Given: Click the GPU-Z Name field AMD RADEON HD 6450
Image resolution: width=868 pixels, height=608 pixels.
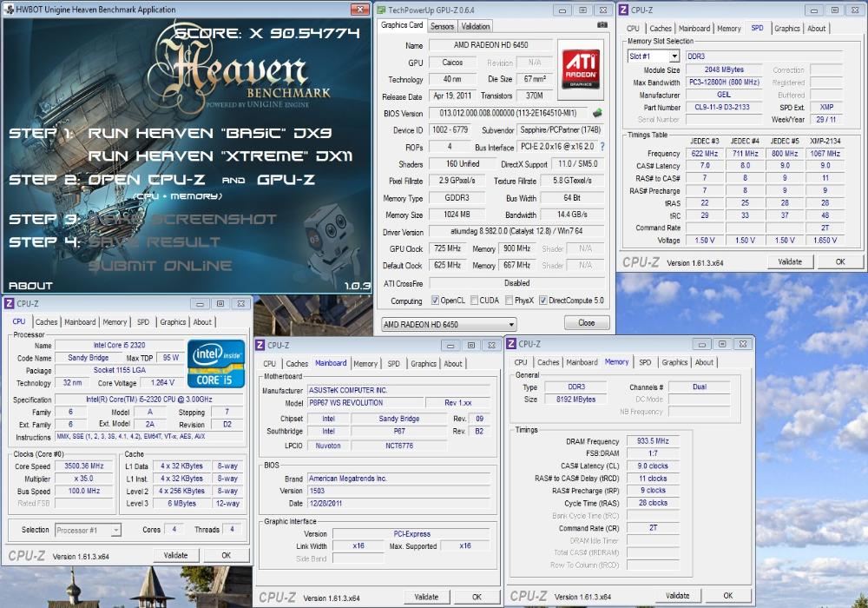Looking at the screenshot, I should point(491,45).
